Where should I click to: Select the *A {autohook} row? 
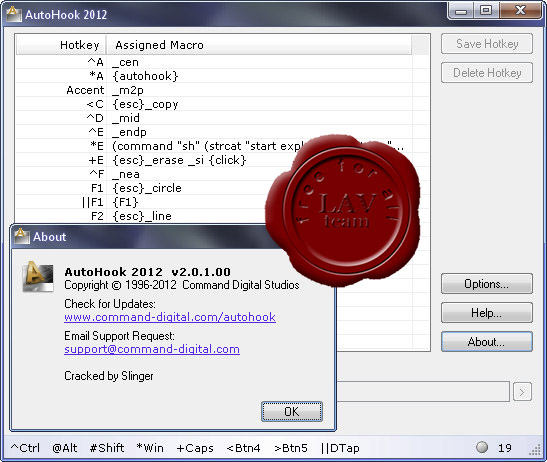(x=223, y=76)
